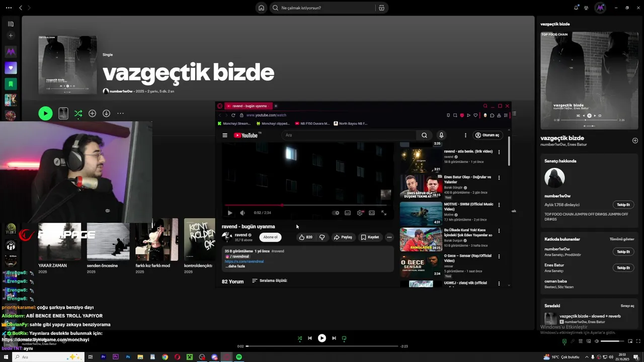Screen dimensions: 644x362
Task: Skip to previous track in Spotify
Action: (x=310, y=338)
